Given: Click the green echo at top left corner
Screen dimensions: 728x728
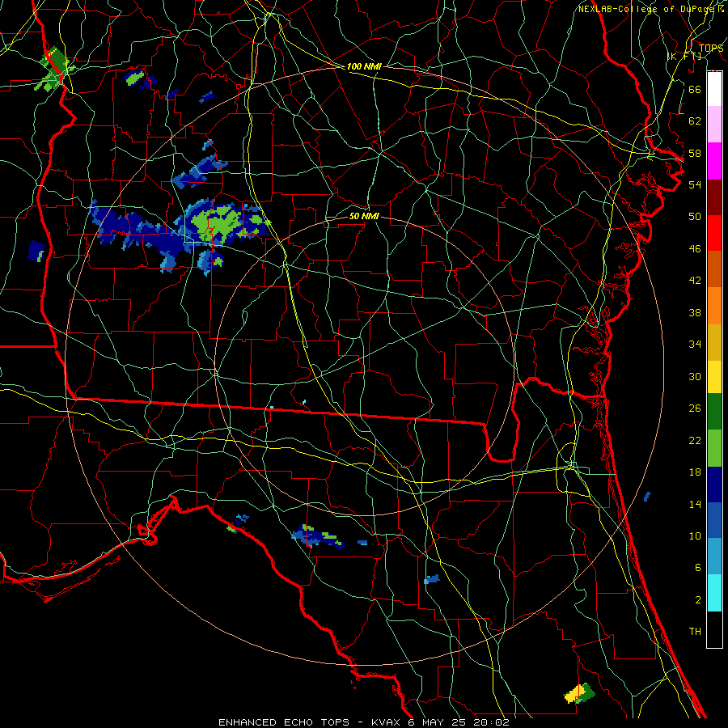Looking at the screenshot, I should pos(55,69).
